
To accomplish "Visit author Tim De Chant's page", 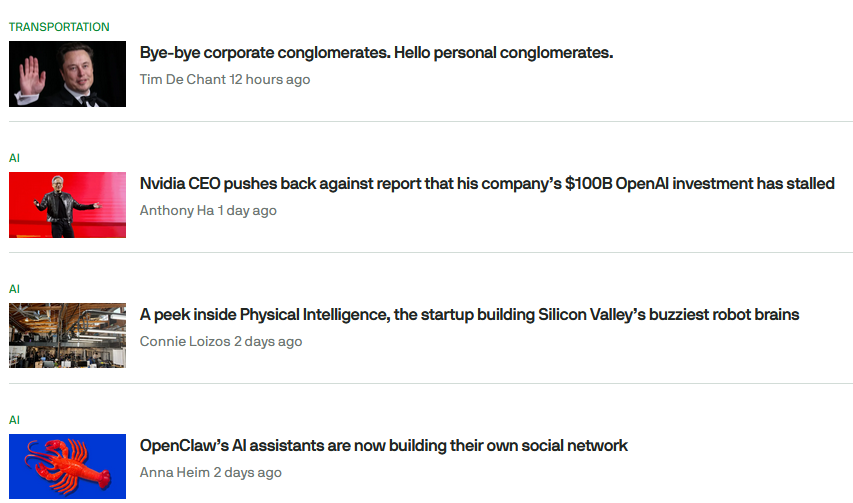I will click(x=182, y=79).
